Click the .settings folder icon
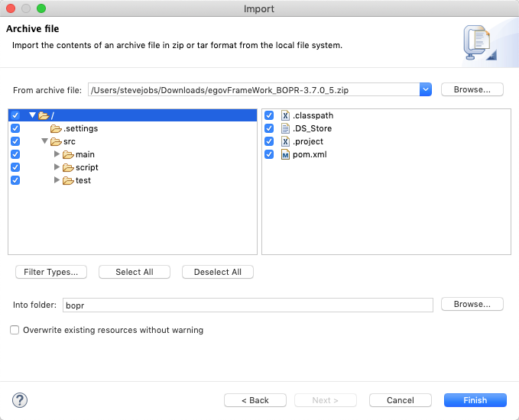Viewport: 519px width, 420px height. pos(56,128)
